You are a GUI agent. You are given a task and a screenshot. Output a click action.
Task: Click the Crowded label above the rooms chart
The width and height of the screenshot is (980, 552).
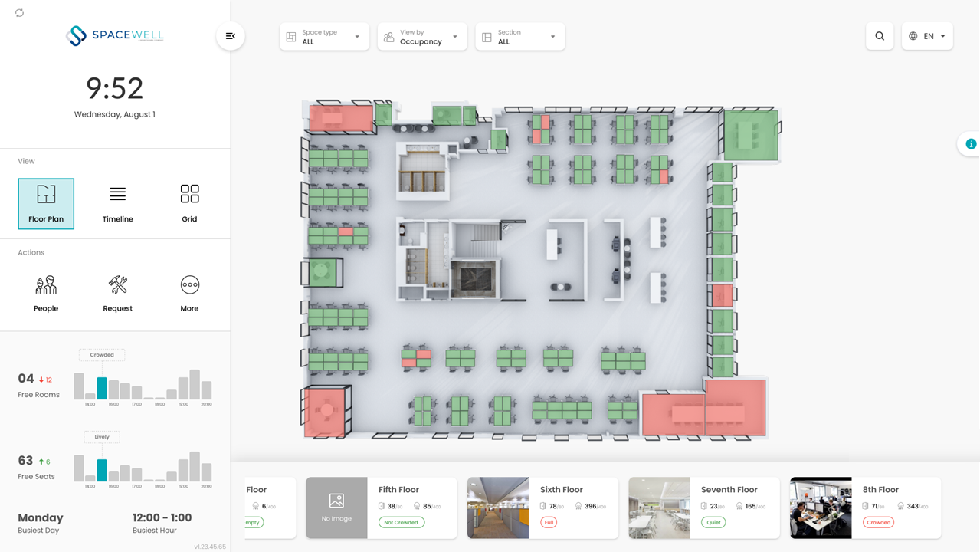pos(102,355)
